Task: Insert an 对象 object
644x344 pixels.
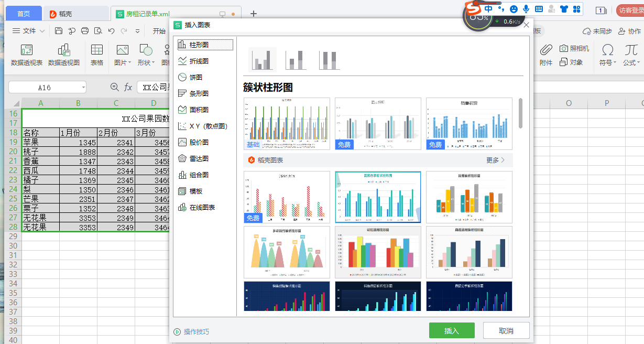Action: tap(571, 62)
